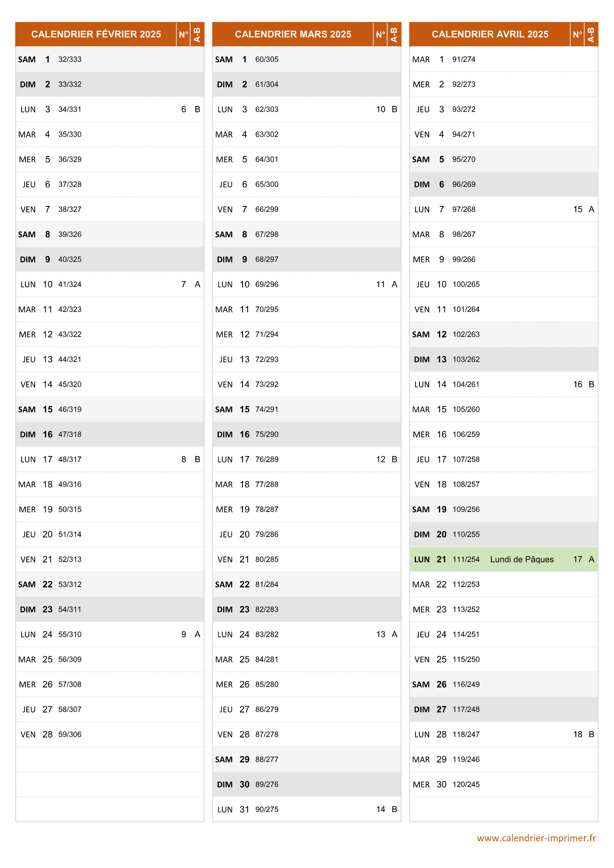
Task: Click the A-B column header in Mars
Action: click(394, 34)
